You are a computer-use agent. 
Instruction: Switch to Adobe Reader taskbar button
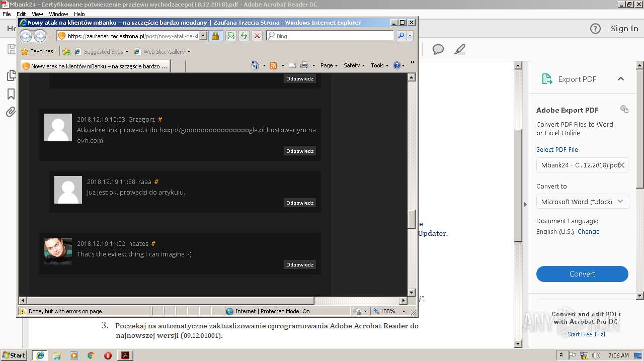tap(125, 355)
